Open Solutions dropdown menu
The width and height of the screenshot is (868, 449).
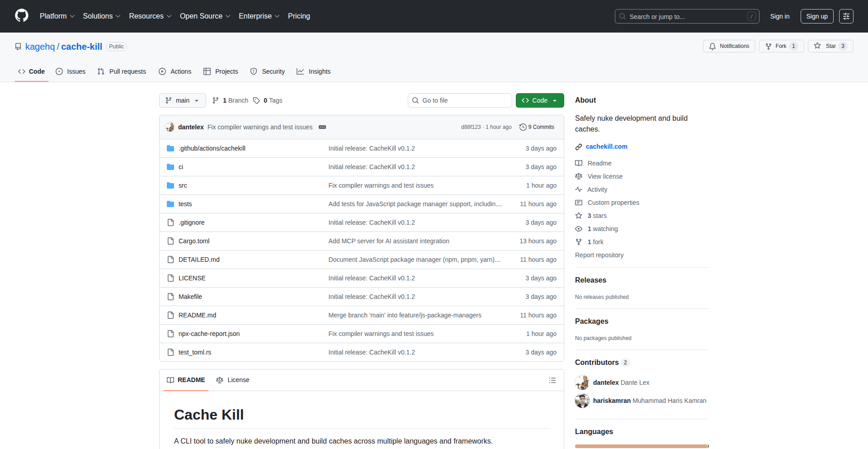[x=102, y=16]
